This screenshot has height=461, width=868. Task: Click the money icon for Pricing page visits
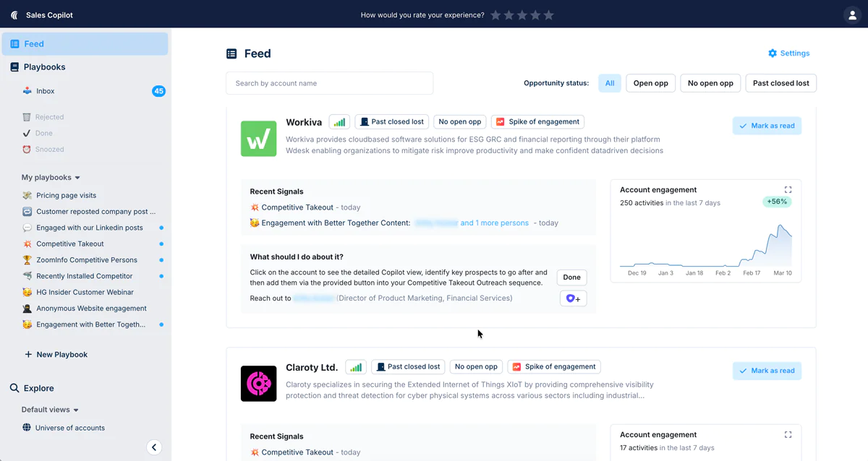point(27,196)
